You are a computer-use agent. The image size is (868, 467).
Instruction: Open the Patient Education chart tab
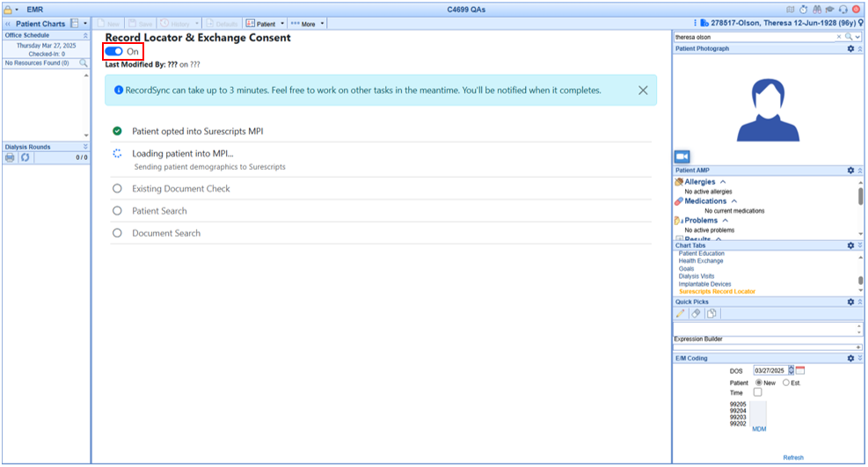(702, 253)
